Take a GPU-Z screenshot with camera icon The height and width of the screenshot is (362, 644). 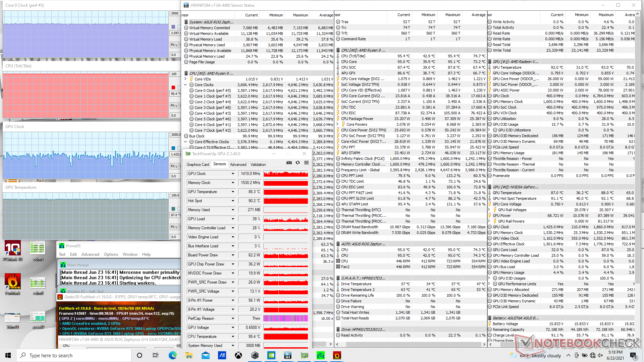[x=289, y=163]
